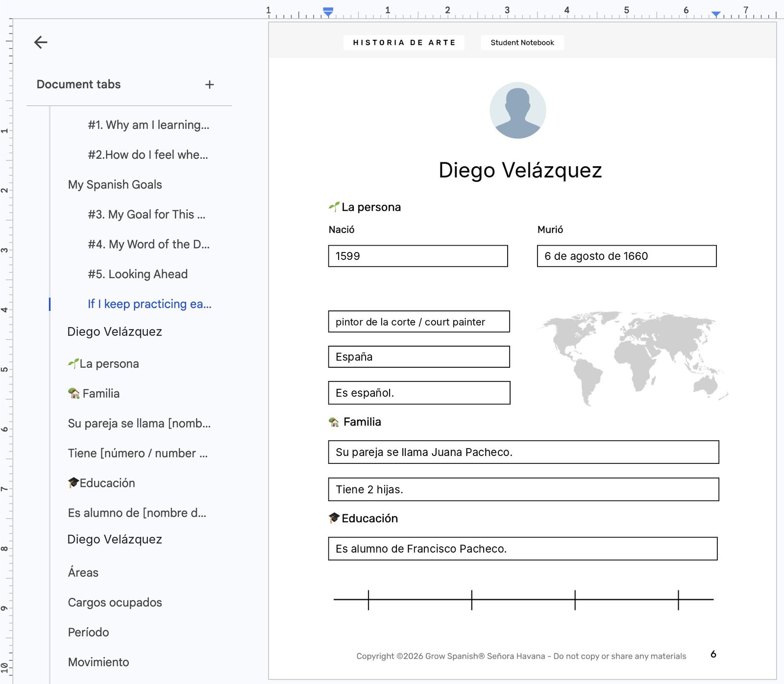The height and width of the screenshot is (684, 784).
Task: Go to 'My Spanish Goals' heading
Action: pos(115,185)
